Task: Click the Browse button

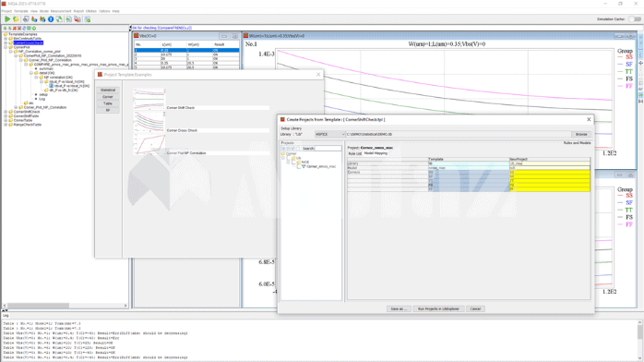Action: tap(581, 134)
